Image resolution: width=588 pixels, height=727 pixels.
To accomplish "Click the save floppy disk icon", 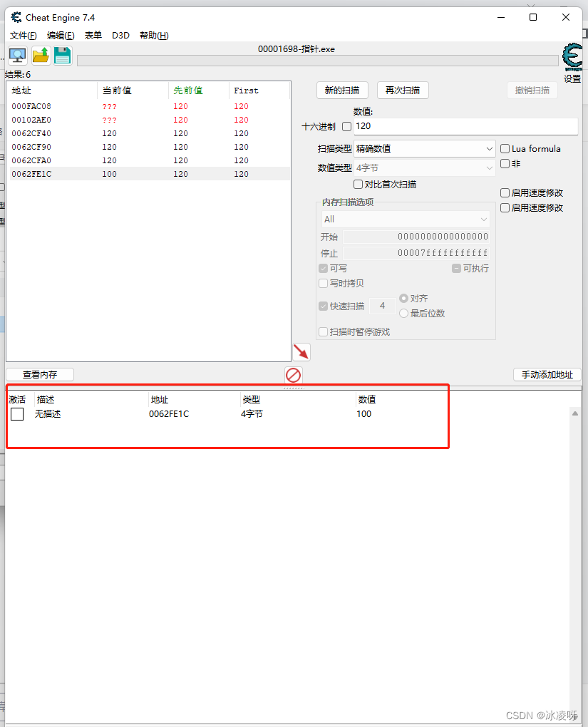I will point(63,56).
